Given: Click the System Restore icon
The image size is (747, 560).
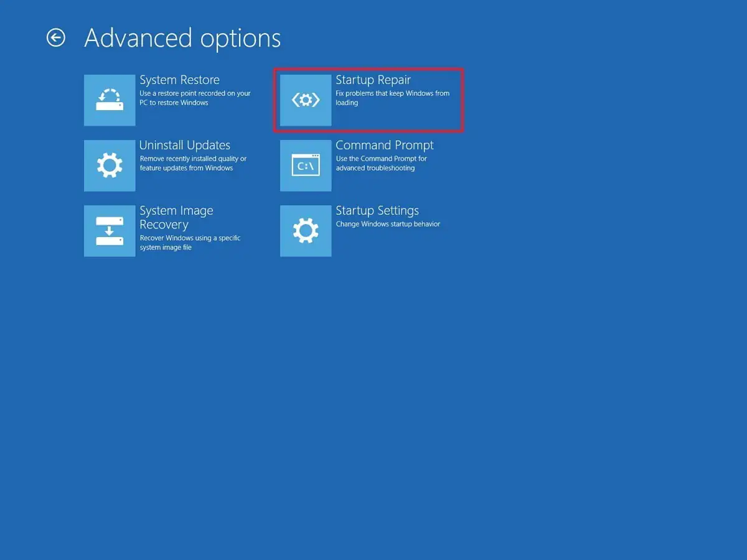Looking at the screenshot, I should [x=110, y=100].
